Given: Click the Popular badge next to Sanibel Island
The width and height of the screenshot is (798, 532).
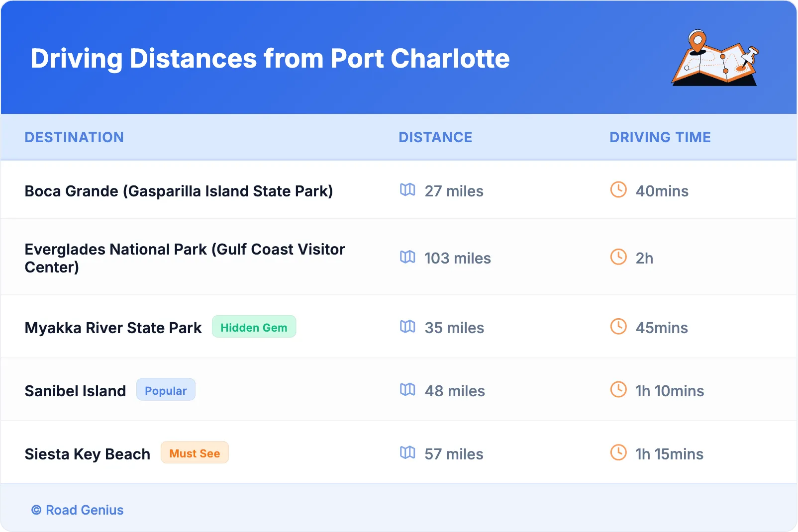Looking at the screenshot, I should (166, 390).
